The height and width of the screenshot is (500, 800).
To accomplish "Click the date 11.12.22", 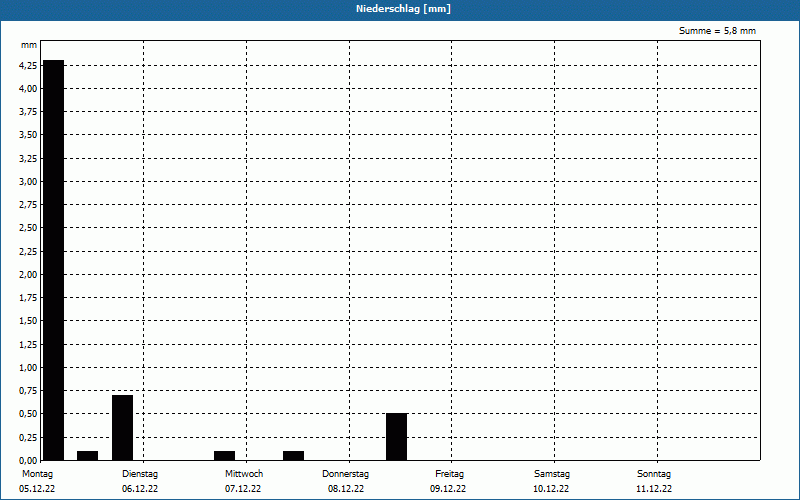I will pos(654,489).
